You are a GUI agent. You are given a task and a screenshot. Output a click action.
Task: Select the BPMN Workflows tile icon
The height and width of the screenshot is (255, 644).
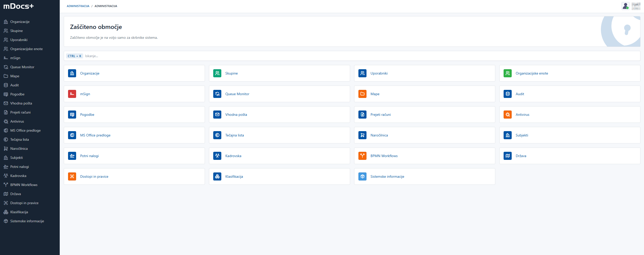(x=362, y=156)
